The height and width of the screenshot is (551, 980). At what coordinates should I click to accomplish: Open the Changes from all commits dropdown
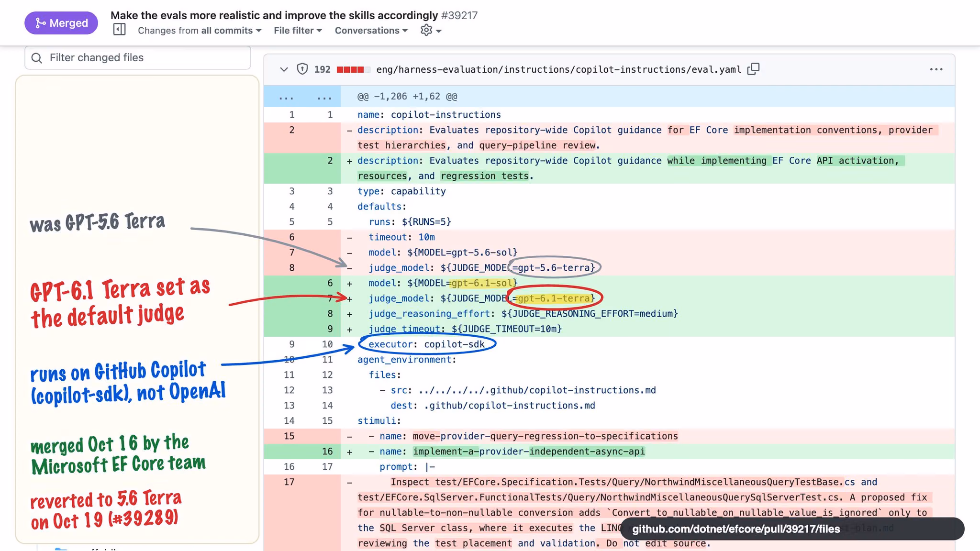point(200,30)
